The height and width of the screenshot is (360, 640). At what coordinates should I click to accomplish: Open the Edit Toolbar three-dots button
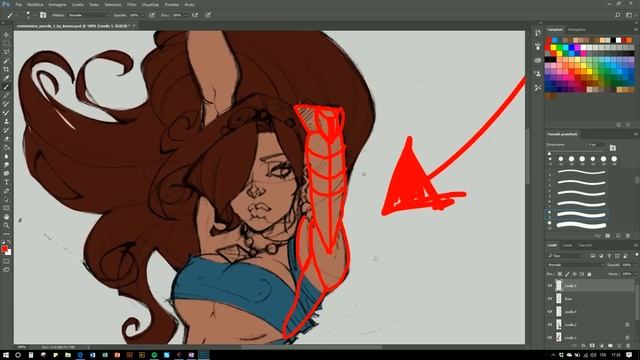(x=6, y=234)
